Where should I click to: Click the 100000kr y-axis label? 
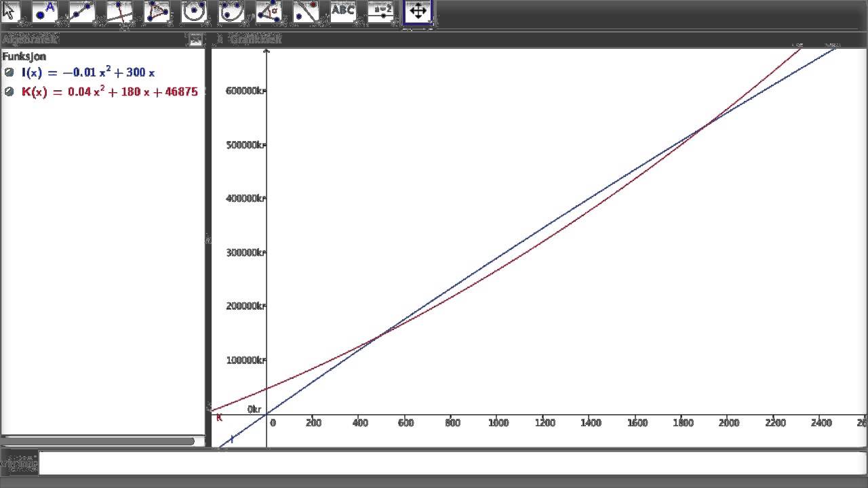click(245, 360)
